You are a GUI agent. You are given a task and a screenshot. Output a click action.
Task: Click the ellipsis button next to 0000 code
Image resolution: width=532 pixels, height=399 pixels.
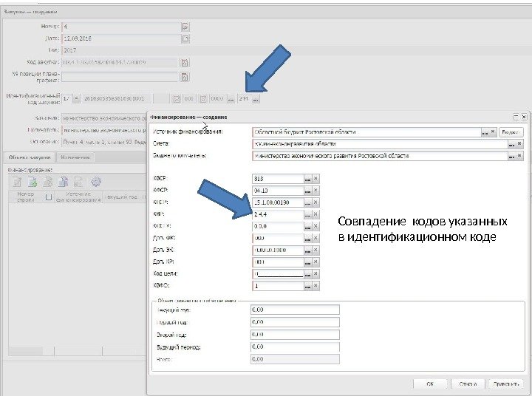coord(231,99)
